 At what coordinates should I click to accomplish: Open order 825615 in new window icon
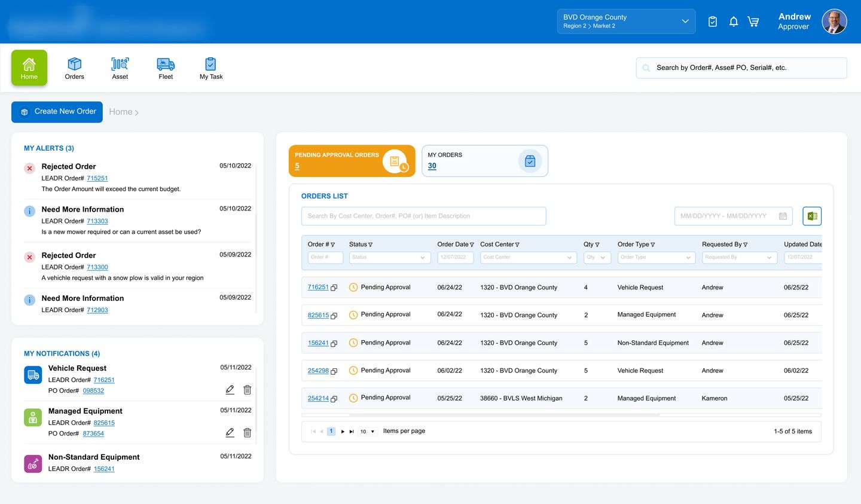point(334,316)
